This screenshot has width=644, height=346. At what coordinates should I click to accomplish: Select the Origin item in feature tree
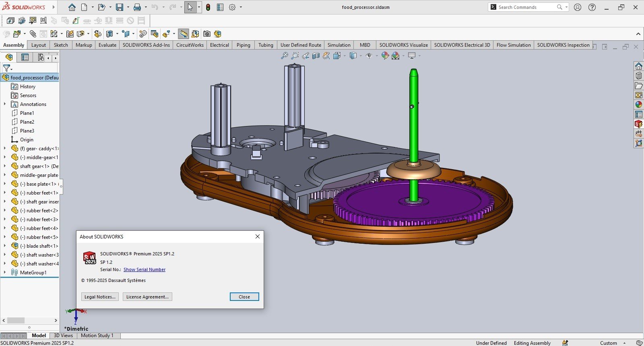pyautogui.click(x=27, y=139)
